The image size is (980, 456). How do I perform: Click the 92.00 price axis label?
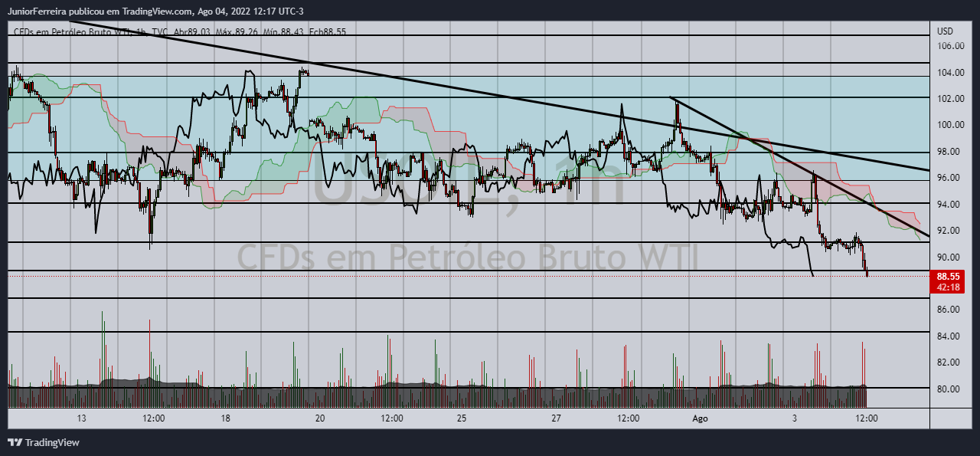coord(949,231)
